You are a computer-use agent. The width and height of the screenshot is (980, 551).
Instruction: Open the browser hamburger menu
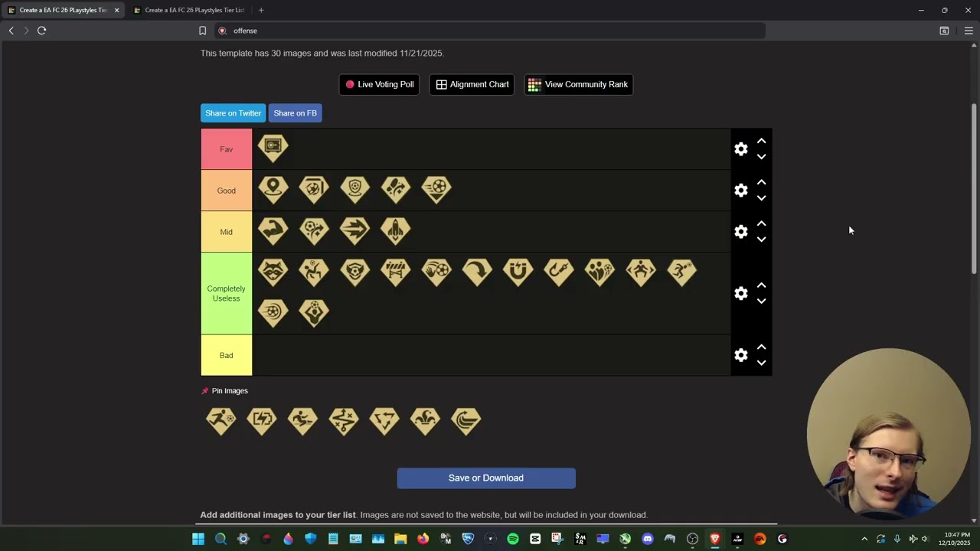(969, 31)
